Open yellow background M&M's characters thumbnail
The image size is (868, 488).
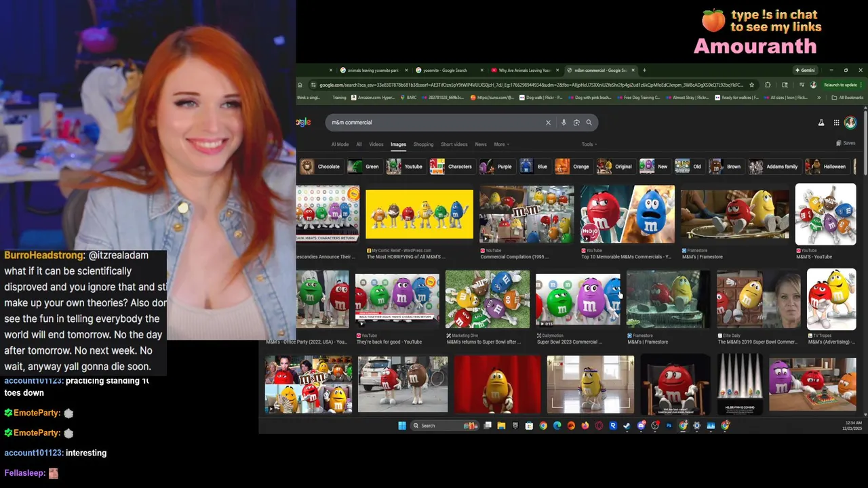click(419, 214)
